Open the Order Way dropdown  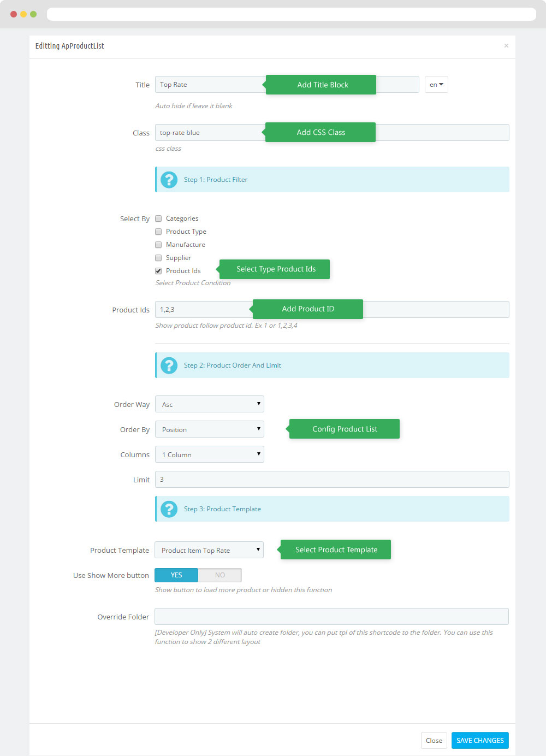click(x=210, y=404)
